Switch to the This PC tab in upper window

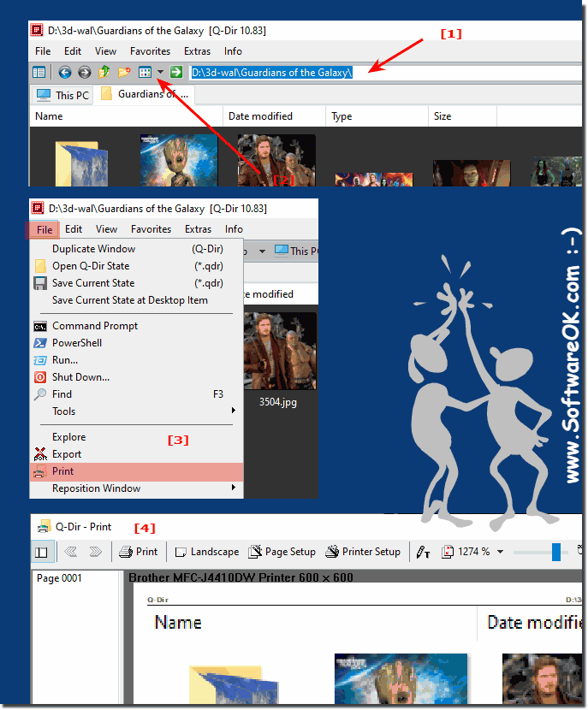(62, 96)
